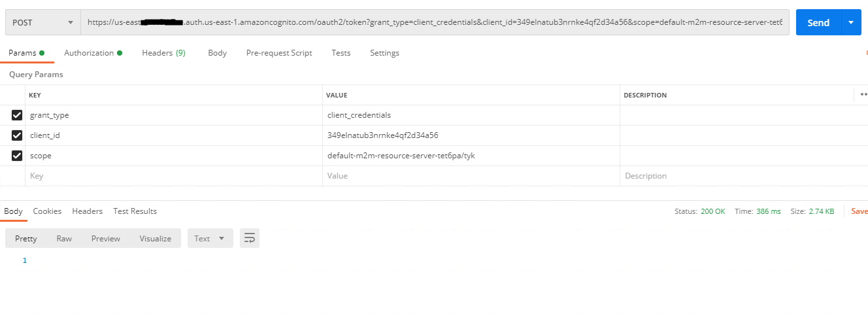View the Test Results tab
The width and height of the screenshot is (868, 314).
point(135,211)
